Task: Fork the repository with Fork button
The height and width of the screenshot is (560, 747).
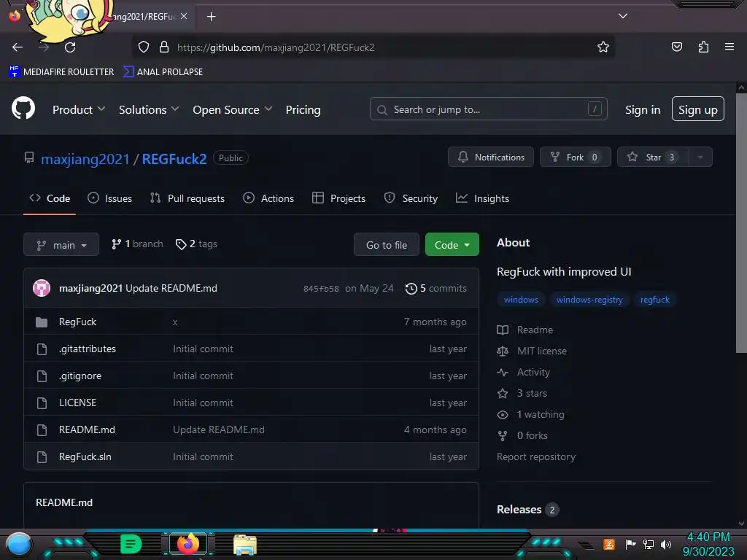Action: coord(575,157)
